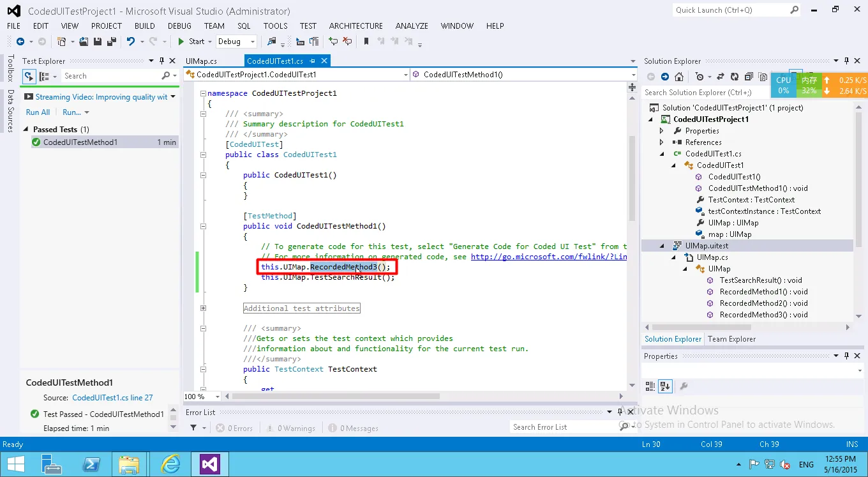Toggle the 0 Warnings filter in Error List
The image size is (868, 477).
[290, 428]
